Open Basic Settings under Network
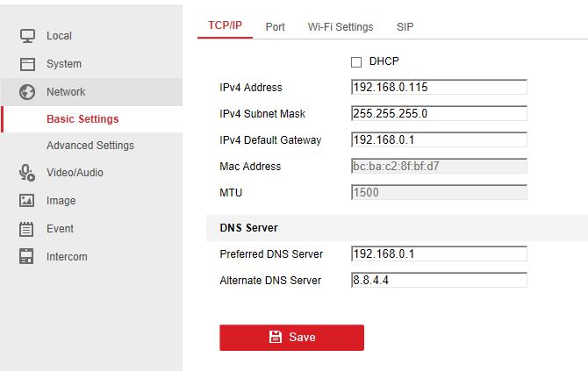This screenshot has width=588, height=371. (82, 119)
